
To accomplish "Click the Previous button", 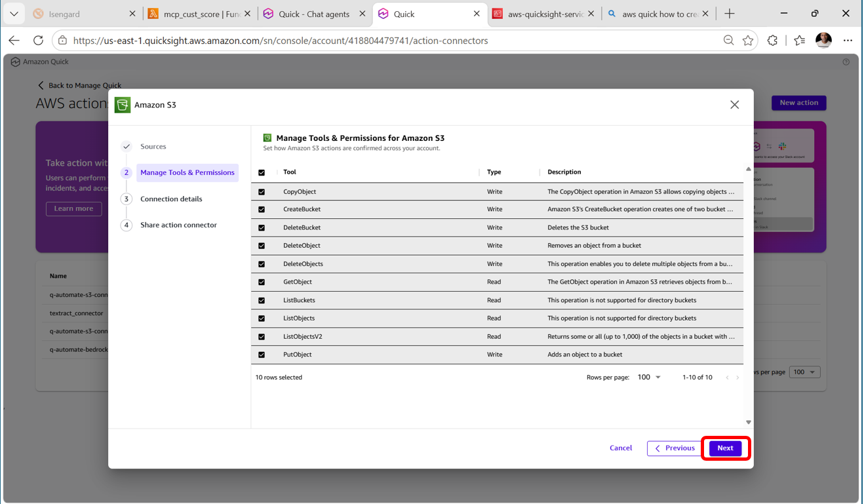I will tap(674, 448).
